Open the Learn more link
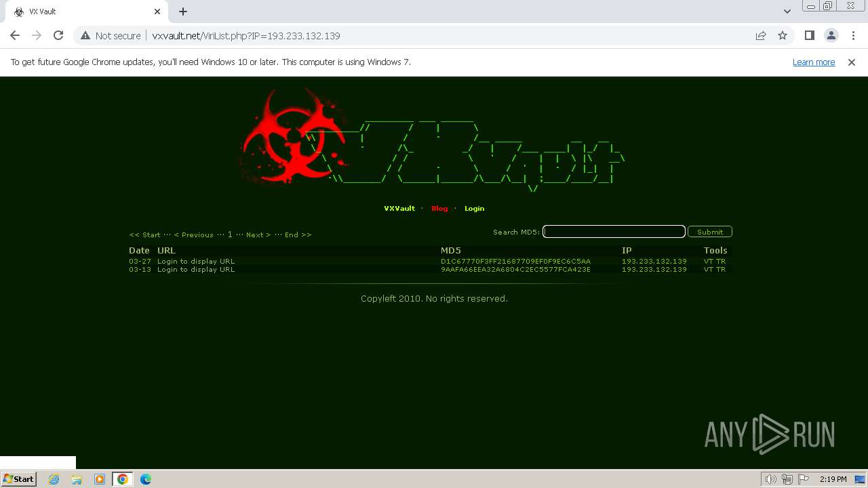The width and height of the screenshot is (868, 488). click(x=814, y=62)
